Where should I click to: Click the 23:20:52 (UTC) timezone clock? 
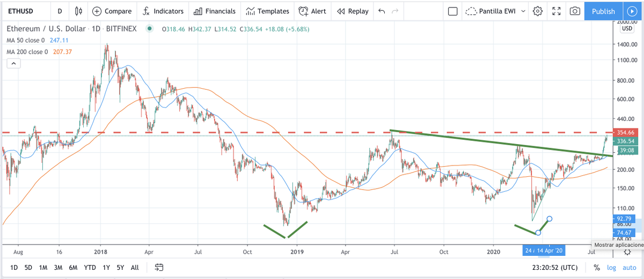point(555,267)
